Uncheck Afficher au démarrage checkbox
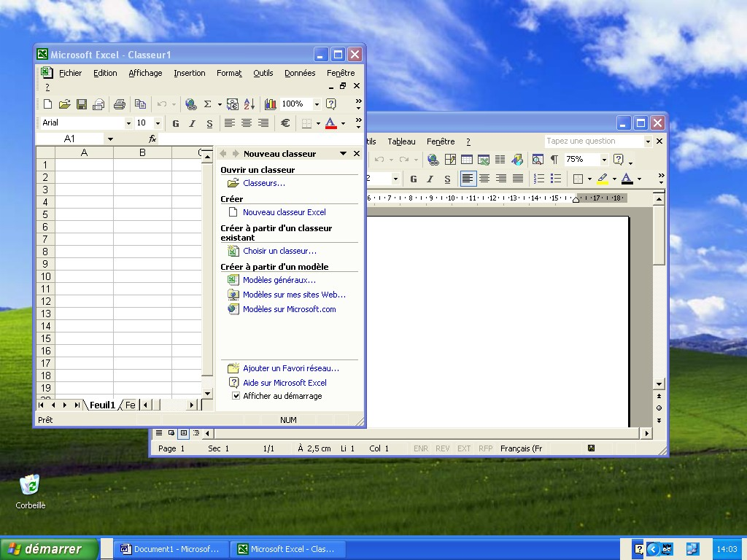Viewport: 747px width, 560px height. 236,396
